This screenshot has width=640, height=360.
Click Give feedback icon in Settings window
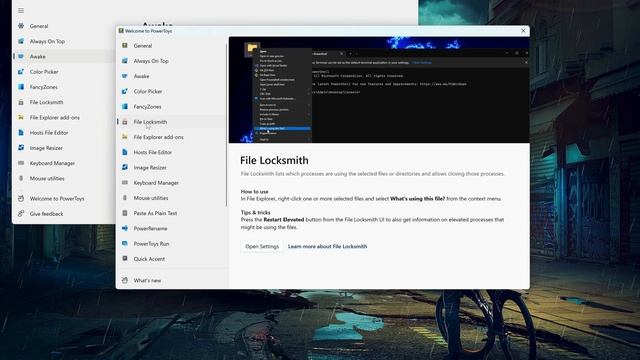click(21, 213)
